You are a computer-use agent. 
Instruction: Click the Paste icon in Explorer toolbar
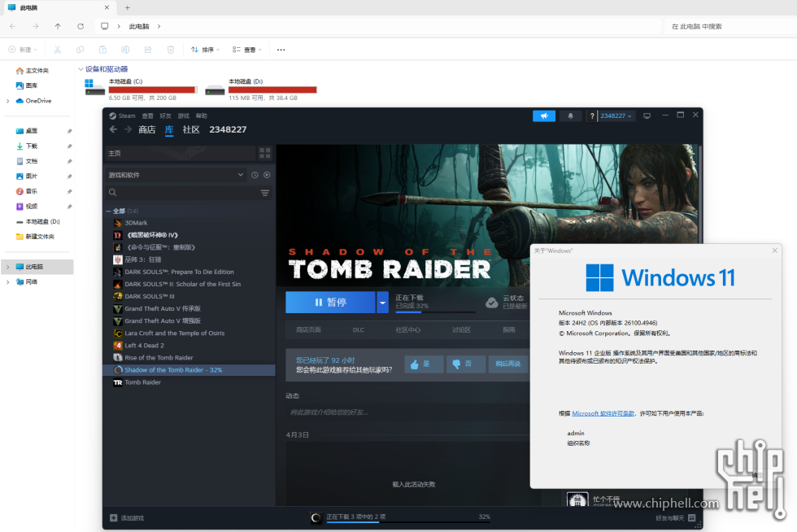(102, 50)
